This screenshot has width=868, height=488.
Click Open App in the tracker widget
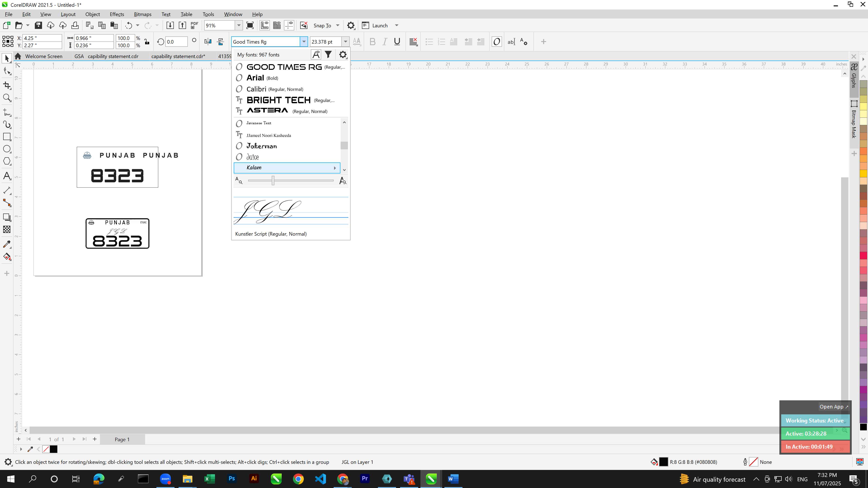(834, 406)
